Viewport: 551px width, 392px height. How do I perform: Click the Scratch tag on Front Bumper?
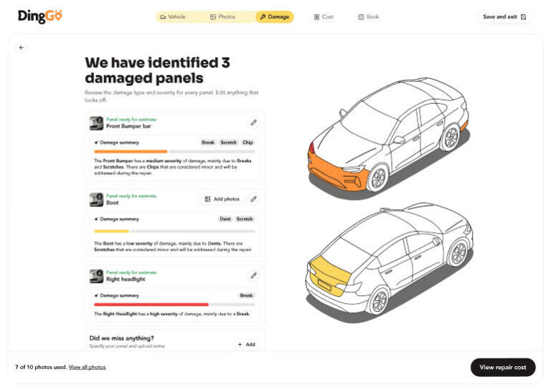(x=228, y=143)
